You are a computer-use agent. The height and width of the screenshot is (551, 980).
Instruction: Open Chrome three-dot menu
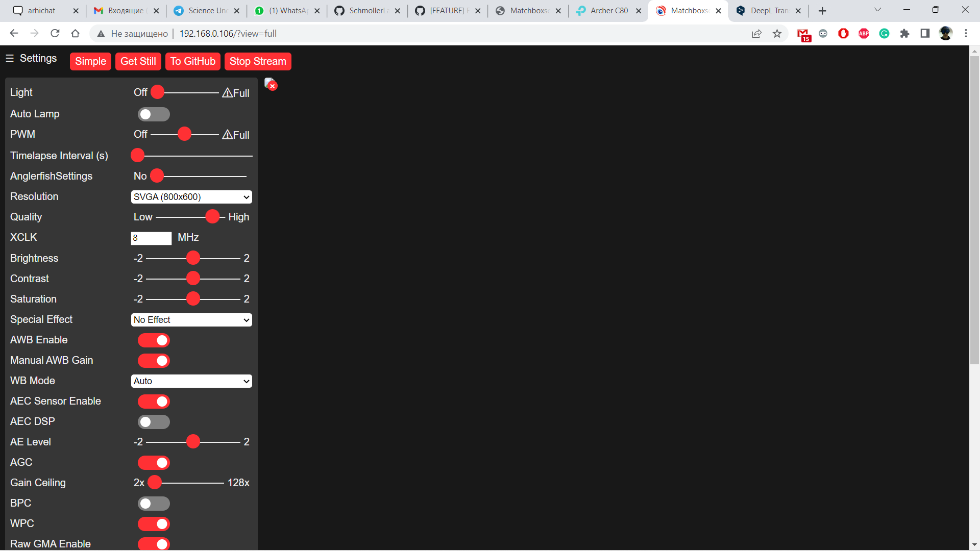click(x=966, y=34)
